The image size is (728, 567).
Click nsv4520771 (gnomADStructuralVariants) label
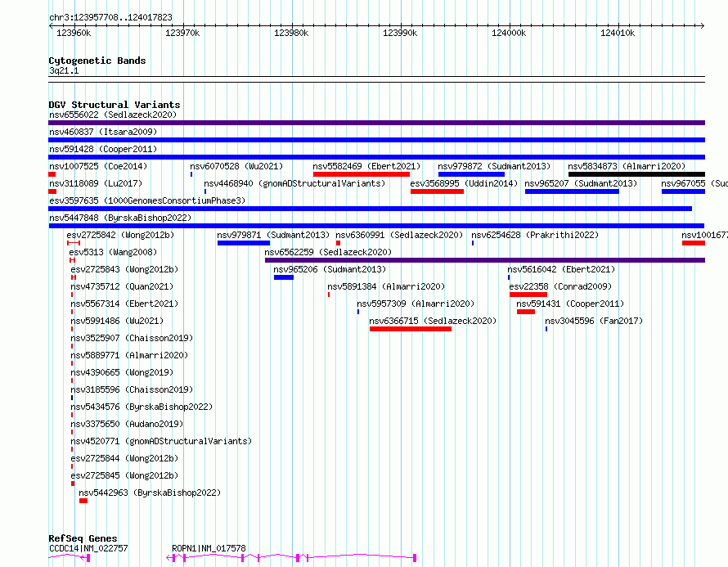[x=161, y=441]
